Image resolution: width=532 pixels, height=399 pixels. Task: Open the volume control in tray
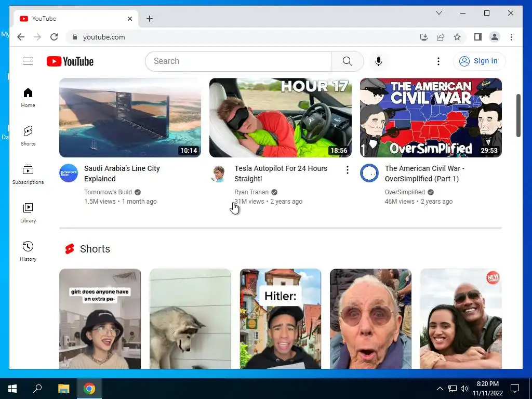[464, 389]
